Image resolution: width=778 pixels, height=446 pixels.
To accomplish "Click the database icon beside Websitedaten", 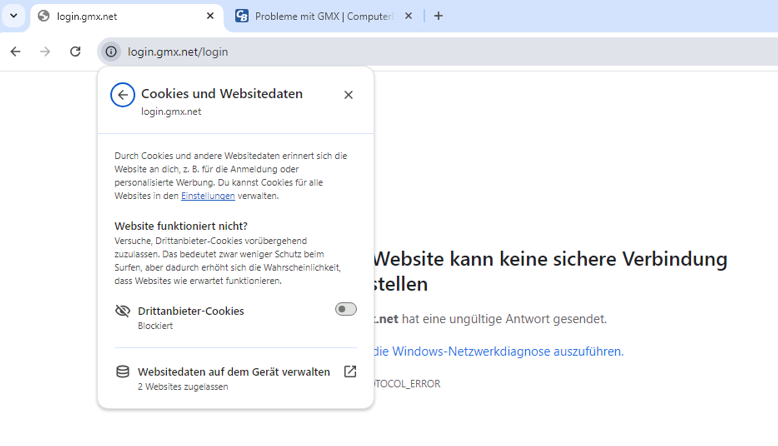I will pyautogui.click(x=123, y=372).
